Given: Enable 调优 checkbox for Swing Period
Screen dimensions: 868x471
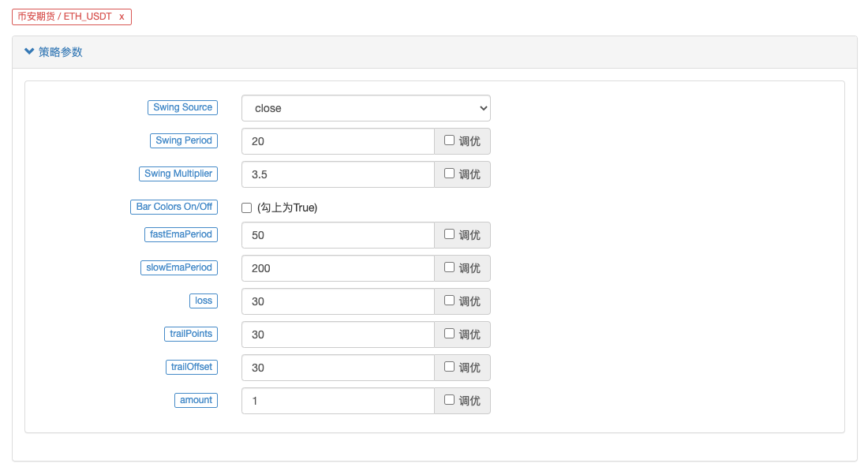Looking at the screenshot, I should pyautogui.click(x=449, y=140).
